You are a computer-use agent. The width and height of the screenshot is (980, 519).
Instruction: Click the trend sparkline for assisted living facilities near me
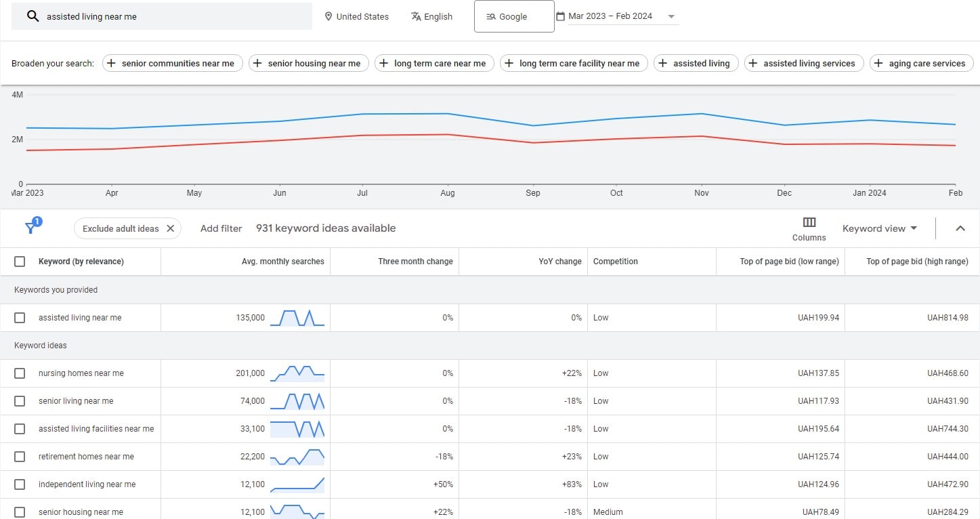297,429
